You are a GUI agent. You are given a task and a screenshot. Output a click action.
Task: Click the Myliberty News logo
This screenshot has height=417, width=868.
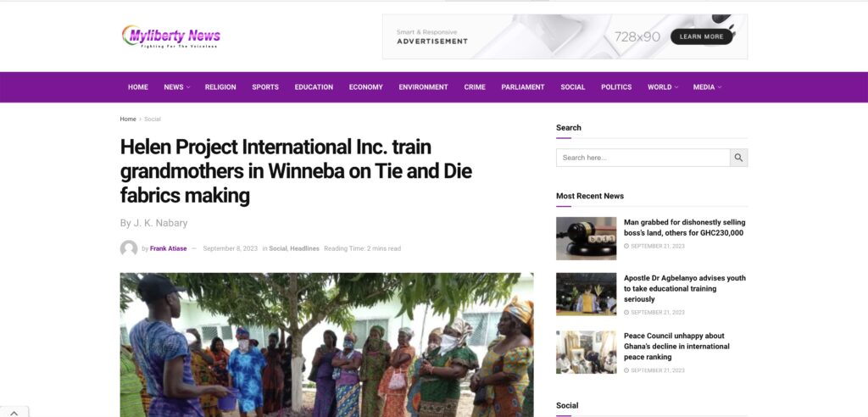(171, 36)
